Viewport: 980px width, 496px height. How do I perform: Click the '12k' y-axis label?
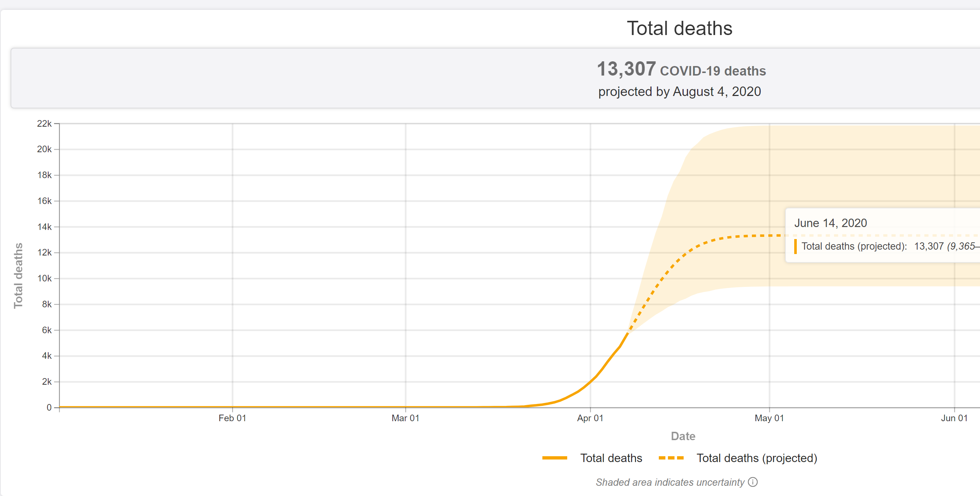(44, 253)
